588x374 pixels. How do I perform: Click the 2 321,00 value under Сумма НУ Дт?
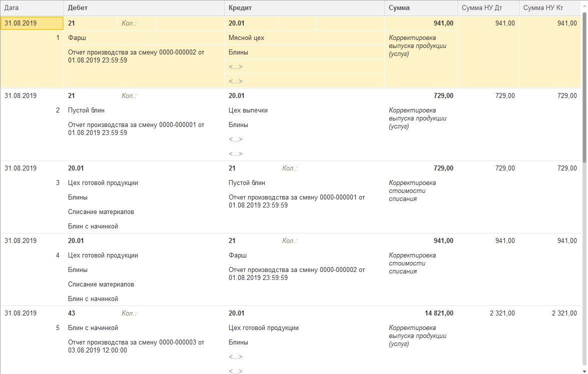coord(501,313)
